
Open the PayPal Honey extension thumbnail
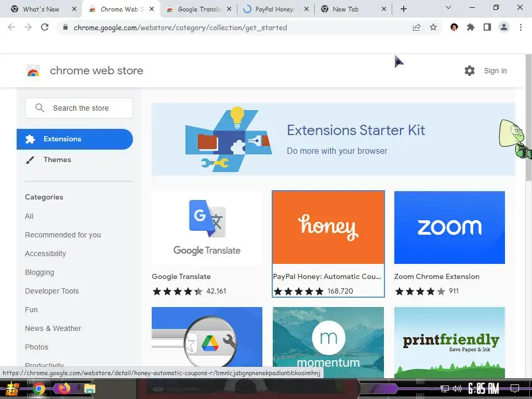(x=328, y=228)
